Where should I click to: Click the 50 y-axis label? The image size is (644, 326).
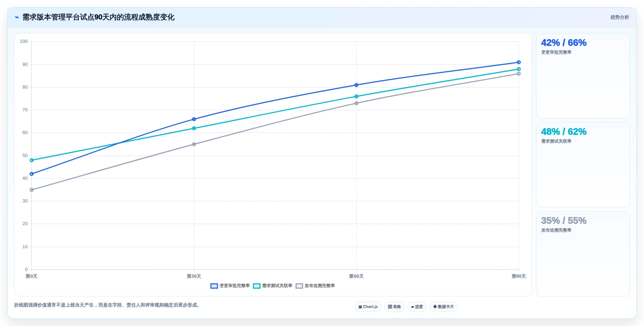(25, 156)
